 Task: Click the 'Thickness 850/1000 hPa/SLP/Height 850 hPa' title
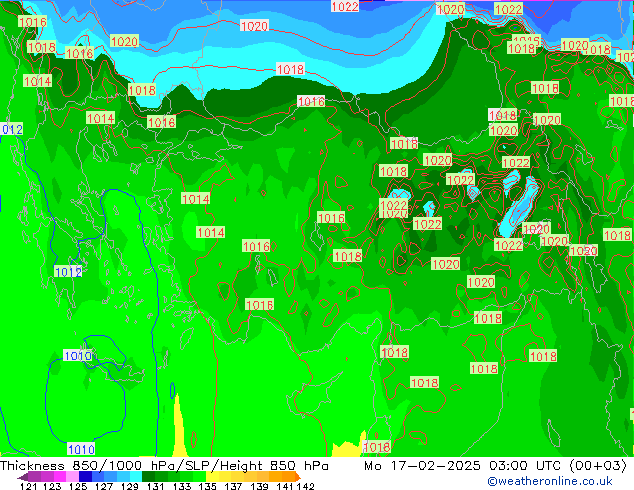(164, 466)
